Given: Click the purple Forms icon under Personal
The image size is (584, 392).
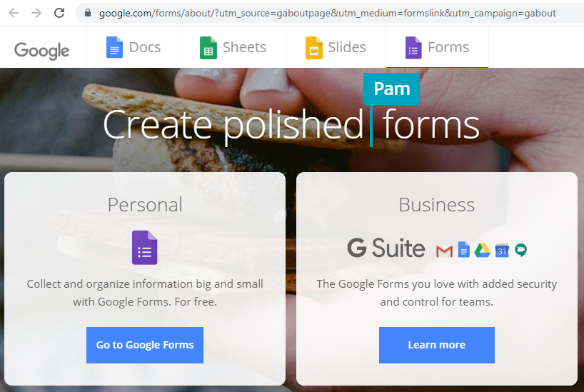Looking at the screenshot, I should point(144,248).
